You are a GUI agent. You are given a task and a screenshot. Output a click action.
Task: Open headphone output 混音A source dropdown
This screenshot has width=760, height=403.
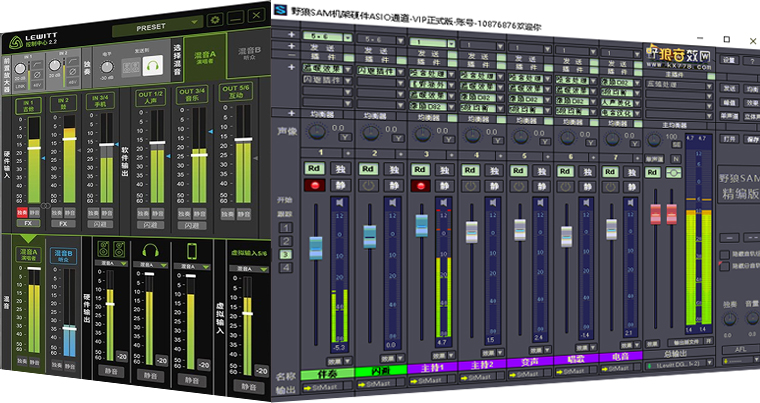151,265
